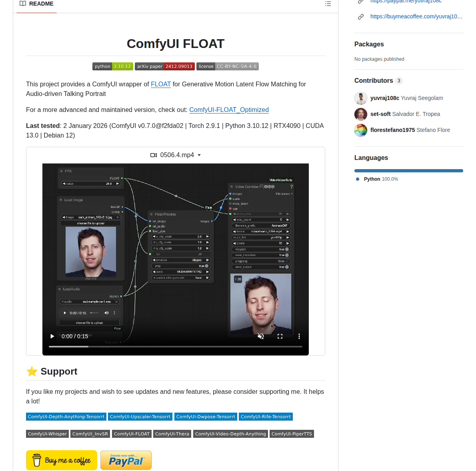Click the link icon beside the paypal.me URL
The image size is (476, 471).
click(x=360, y=2)
